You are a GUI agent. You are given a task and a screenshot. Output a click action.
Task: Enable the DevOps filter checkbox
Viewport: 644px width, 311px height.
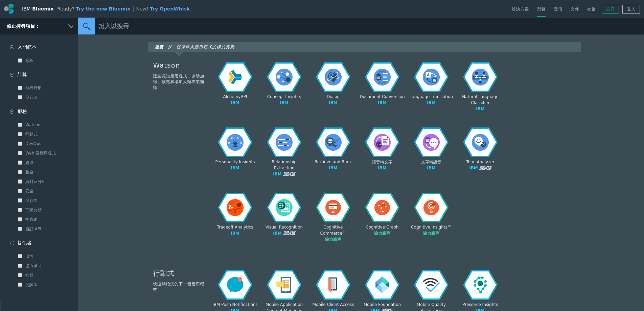click(20, 144)
